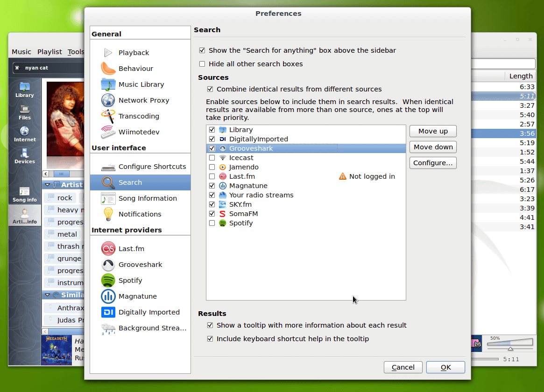The width and height of the screenshot is (544, 392).
Task: Move the Grooveshark source down
Action: click(x=432, y=147)
